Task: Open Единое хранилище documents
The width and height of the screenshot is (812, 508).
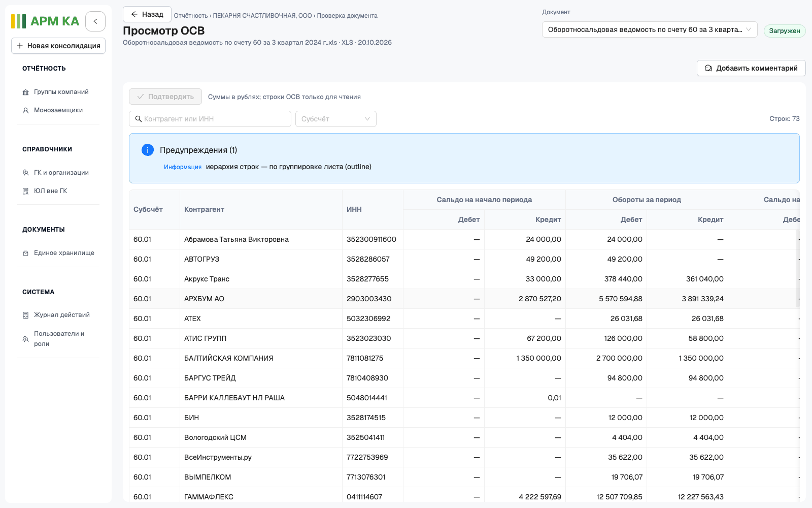Action: pos(64,253)
